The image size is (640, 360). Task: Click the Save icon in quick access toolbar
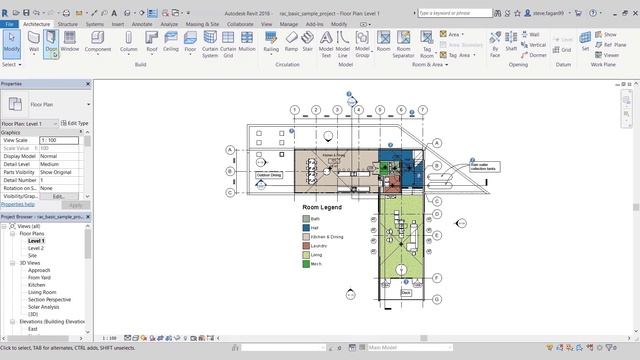[26, 13]
